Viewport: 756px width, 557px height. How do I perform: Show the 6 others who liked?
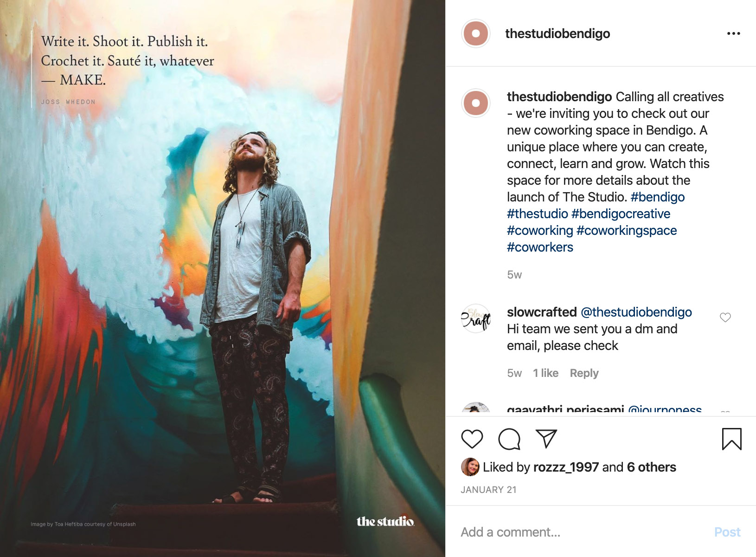pyautogui.click(x=651, y=467)
